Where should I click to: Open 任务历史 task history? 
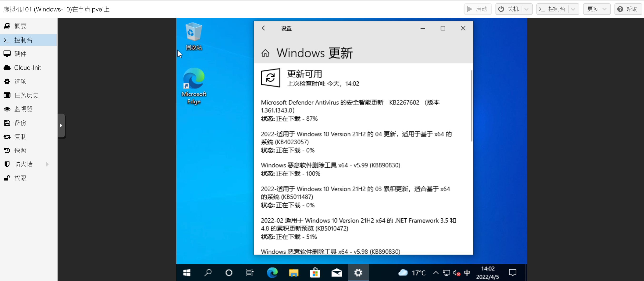coord(29,95)
